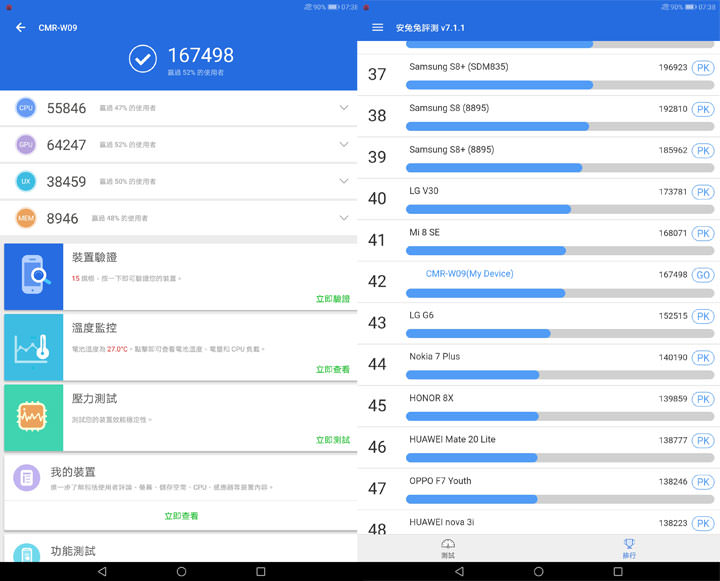720x581 pixels.
Task: Tap the stress test chip icon
Action: [x=34, y=416]
